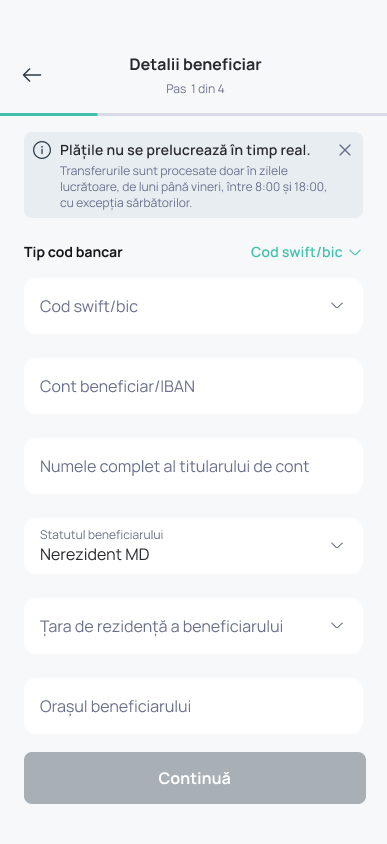Tap the Continuă button
Screen dimensions: 387x844
coord(195,778)
